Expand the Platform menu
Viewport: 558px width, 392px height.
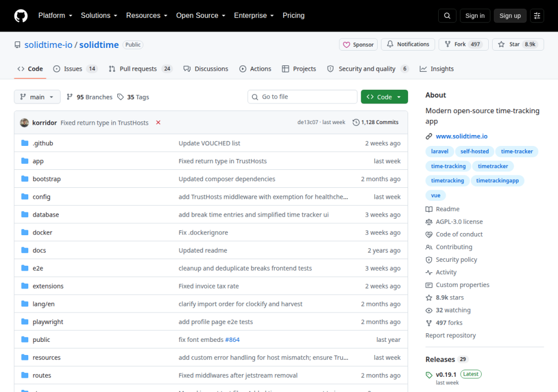tap(55, 16)
